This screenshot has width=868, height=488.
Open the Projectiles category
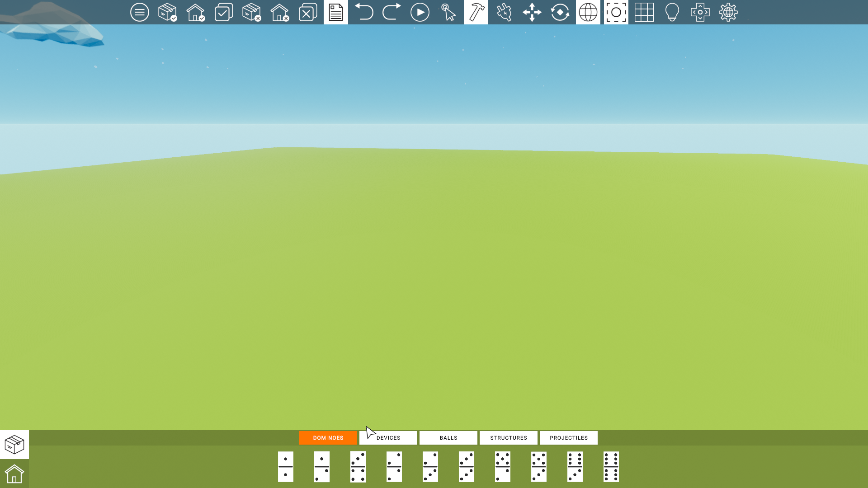click(569, 438)
